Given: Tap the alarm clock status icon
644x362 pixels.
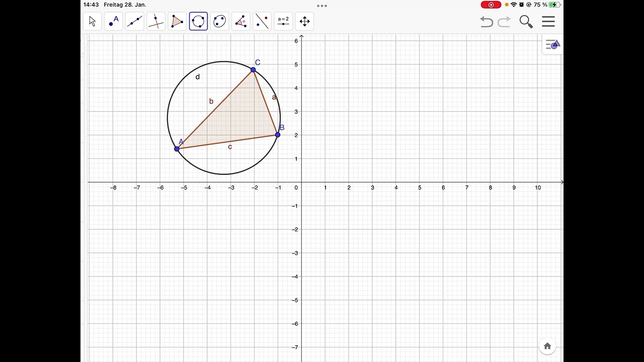Looking at the screenshot, I should pos(521,5).
